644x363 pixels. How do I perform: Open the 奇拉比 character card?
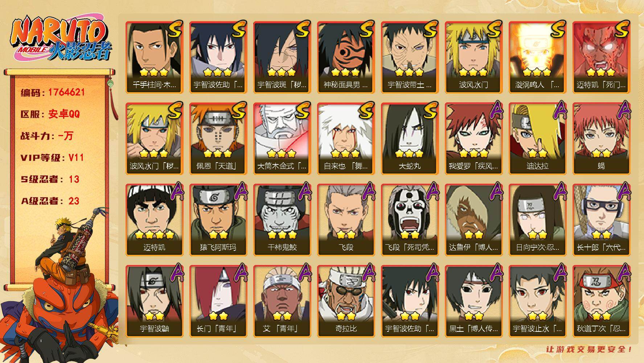[x=346, y=301]
